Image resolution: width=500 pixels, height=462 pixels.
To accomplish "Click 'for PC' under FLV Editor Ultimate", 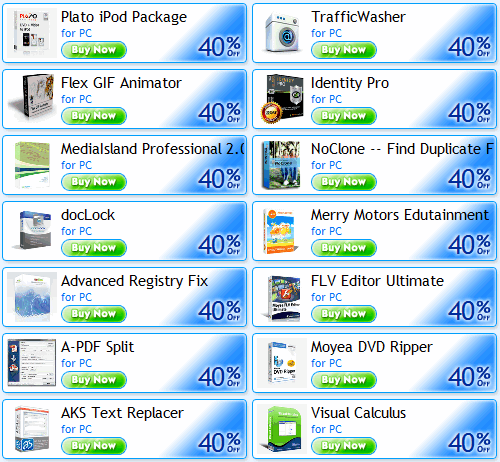I will (x=326, y=297).
